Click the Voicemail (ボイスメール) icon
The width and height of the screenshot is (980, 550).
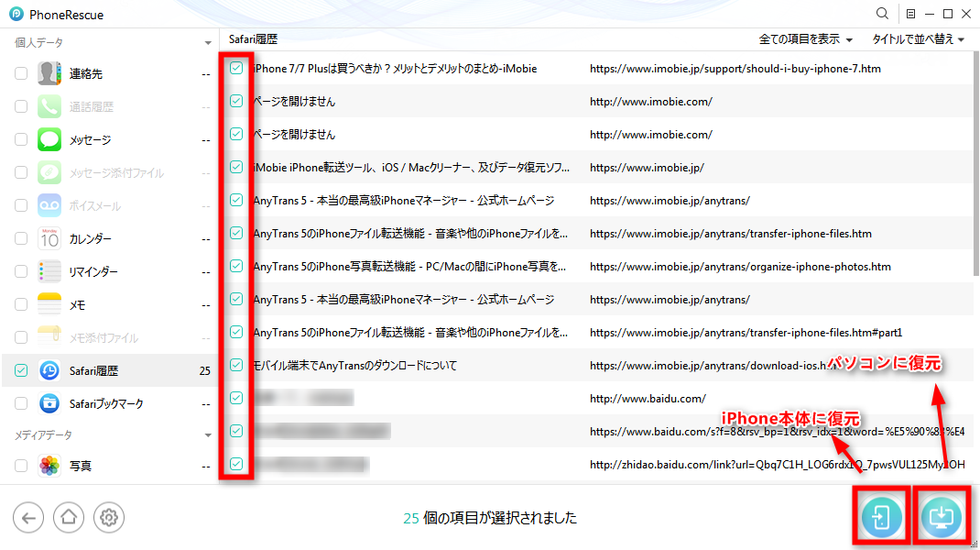click(49, 205)
